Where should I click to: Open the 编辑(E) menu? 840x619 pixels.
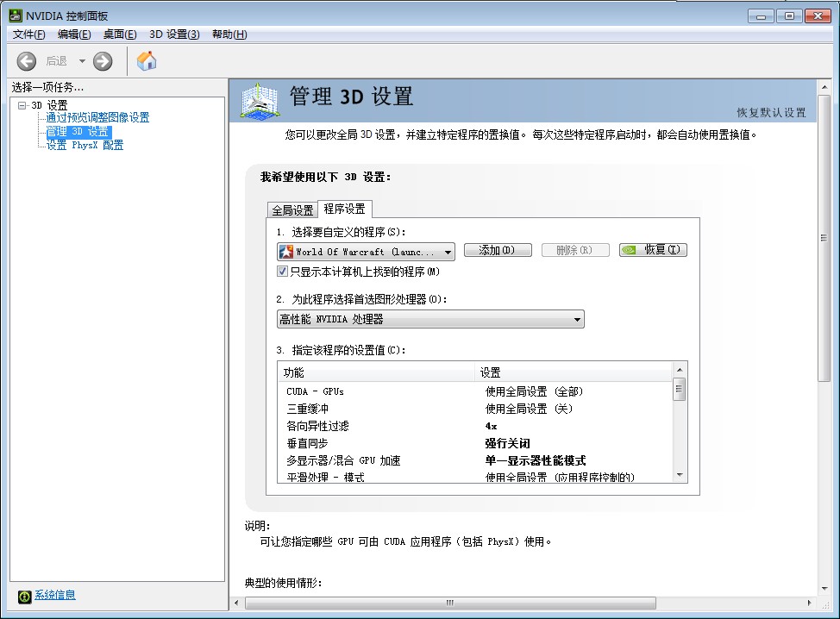point(74,34)
